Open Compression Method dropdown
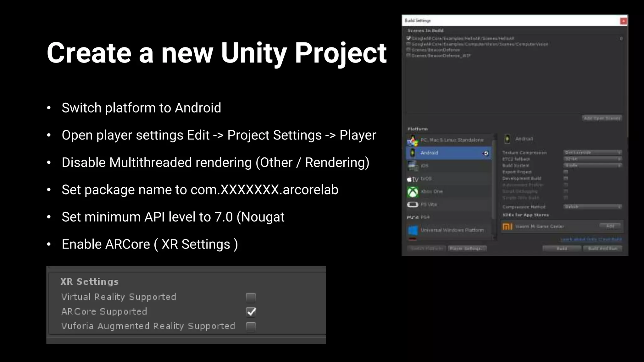 point(592,207)
